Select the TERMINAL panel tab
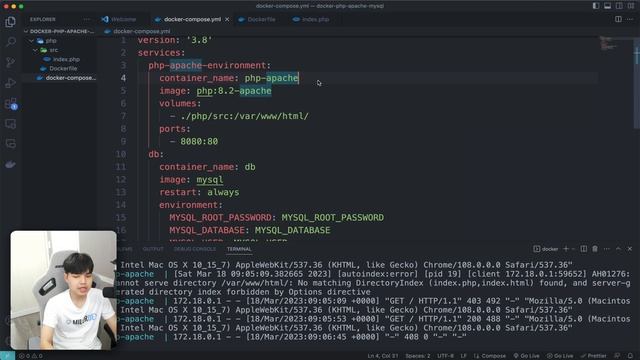The height and width of the screenshot is (360, 640). [x=239, y=249]
